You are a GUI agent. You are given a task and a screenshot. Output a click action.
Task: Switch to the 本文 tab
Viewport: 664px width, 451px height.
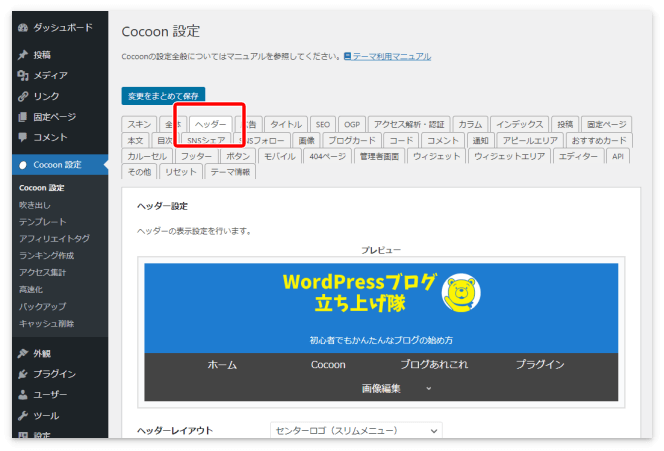[x=136, y=140]
